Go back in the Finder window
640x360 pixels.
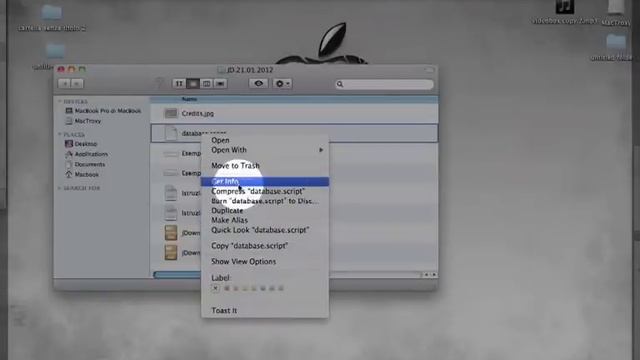64,84
